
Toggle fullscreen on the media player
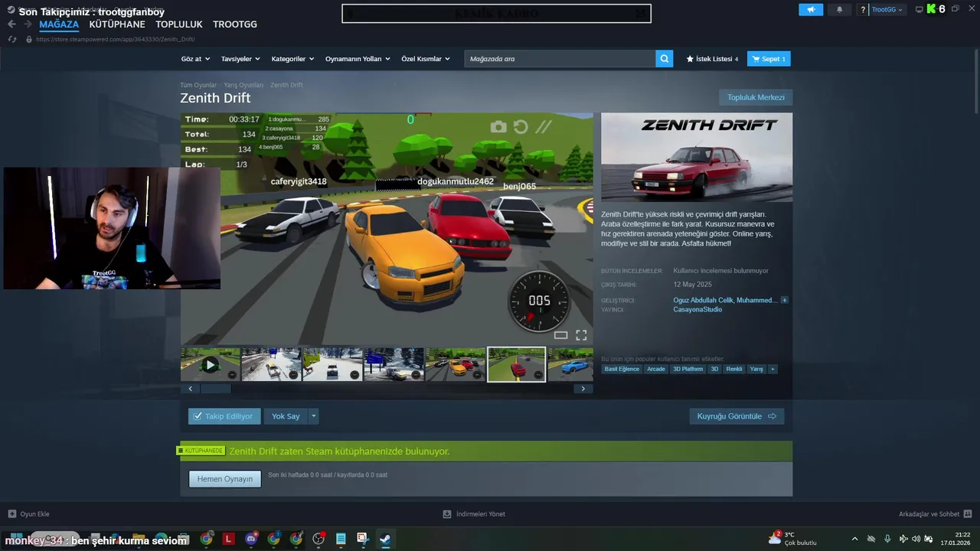(x=581, y=335)
